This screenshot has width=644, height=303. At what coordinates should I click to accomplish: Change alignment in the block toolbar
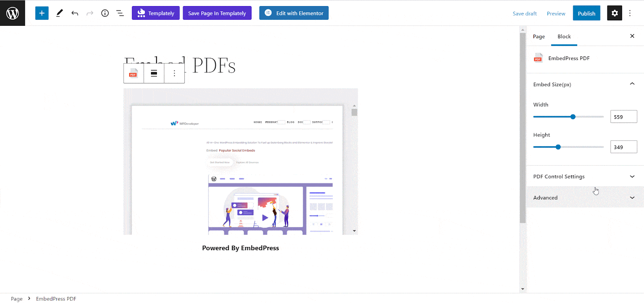(x=154, y=73)
